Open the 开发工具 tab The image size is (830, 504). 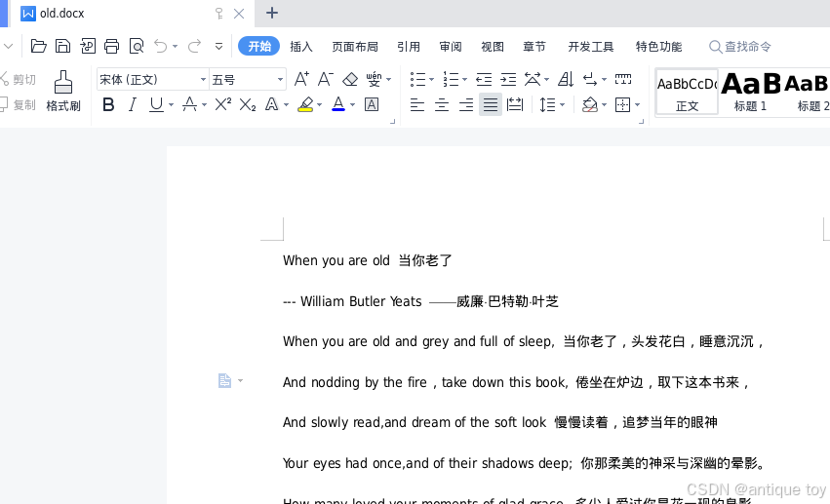591,47
